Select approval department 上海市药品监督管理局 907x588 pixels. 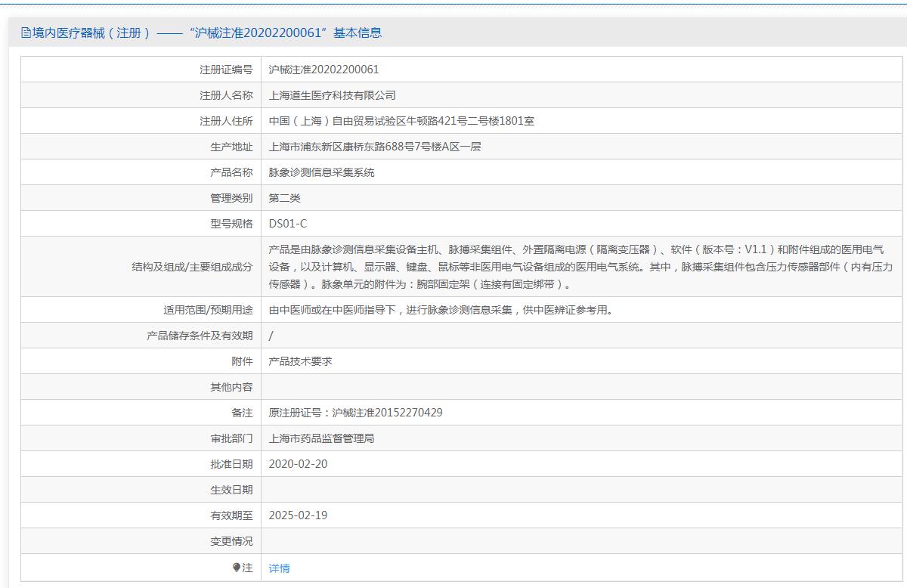click(x=322, y=438)
